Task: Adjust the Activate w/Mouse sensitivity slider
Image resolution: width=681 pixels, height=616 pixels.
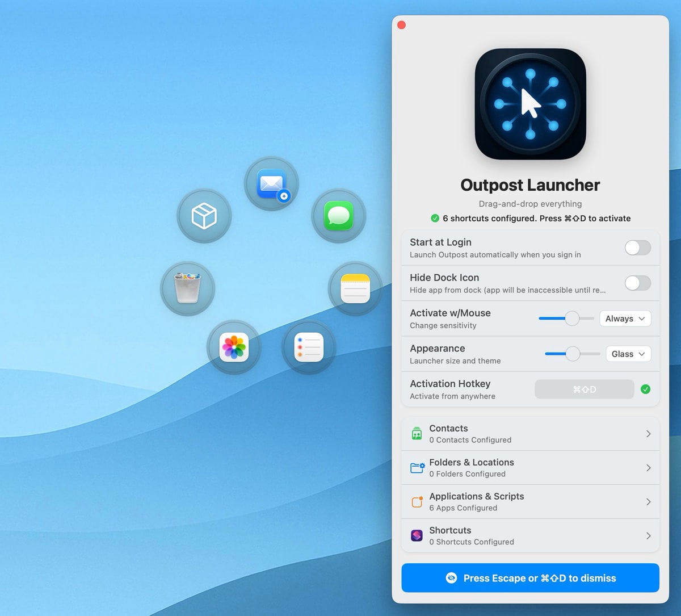Action: (571, 319)
